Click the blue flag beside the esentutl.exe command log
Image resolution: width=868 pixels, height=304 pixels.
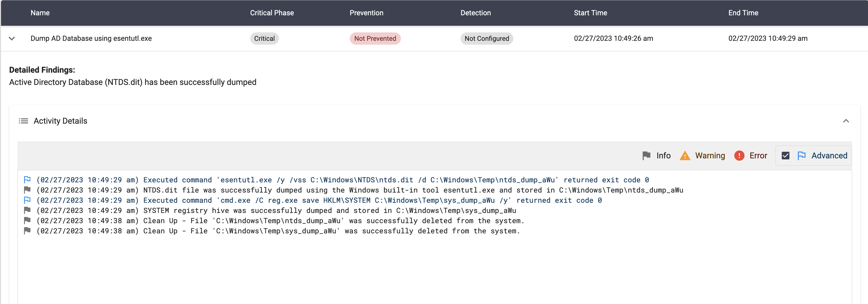point(27,180)
